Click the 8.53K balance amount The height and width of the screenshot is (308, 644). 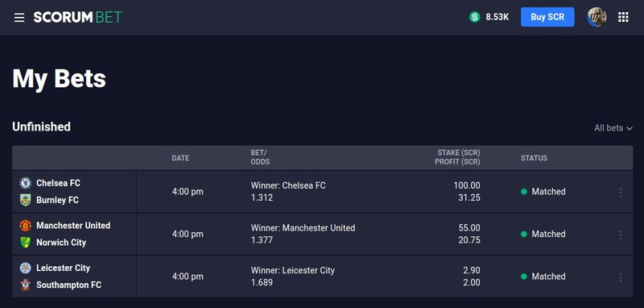tap(497, 17)
